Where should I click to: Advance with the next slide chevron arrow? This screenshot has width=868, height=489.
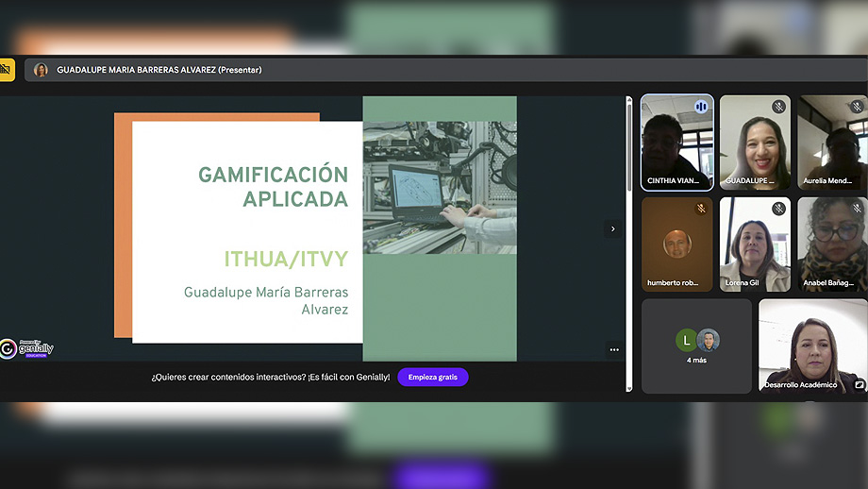click(x=612, y=228)
